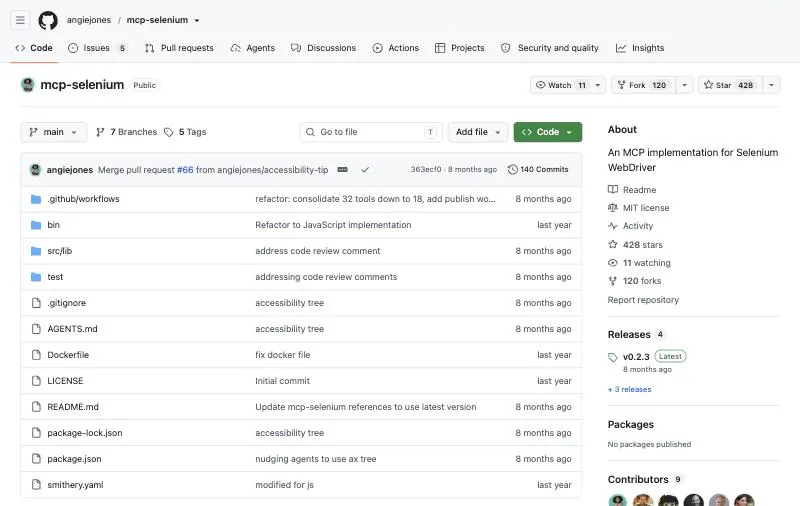Switch to the Issues tab
The width and height of the screenshot is (800, 506).
click(x=97, y=48)
